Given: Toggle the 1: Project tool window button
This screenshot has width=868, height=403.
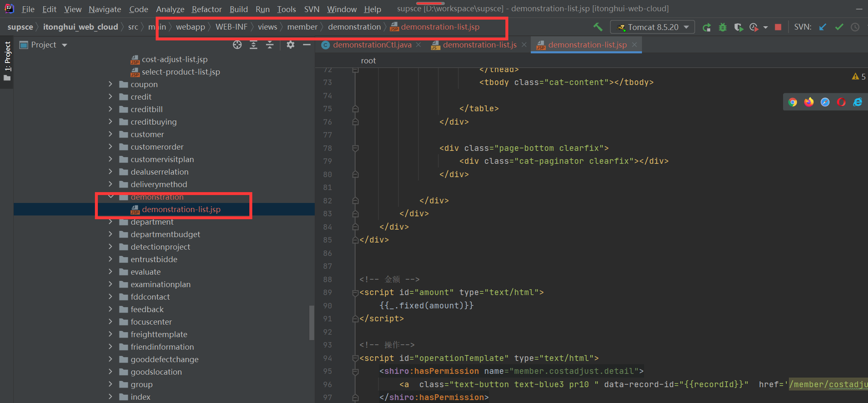Looking at the screenshot, I should coord(7,61).
